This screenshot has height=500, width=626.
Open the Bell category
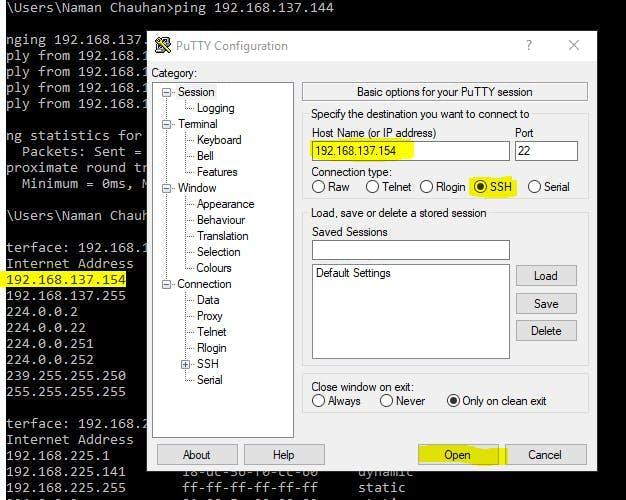pyautogui.click(x=205, y=156)
